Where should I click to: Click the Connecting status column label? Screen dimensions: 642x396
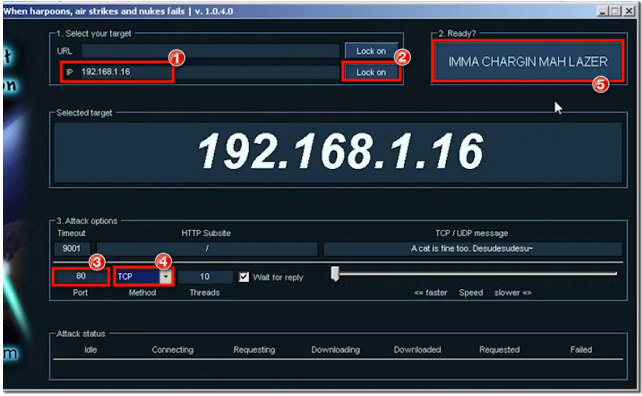pos(172,350)
